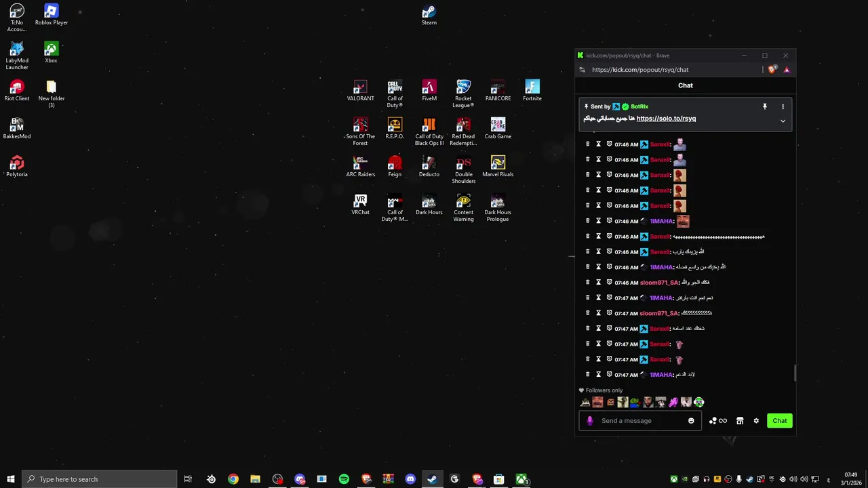The height and width of the screenshot is (488, 868).
Task: Select the Crab Game desktop icon
Action: pos(498,129)
